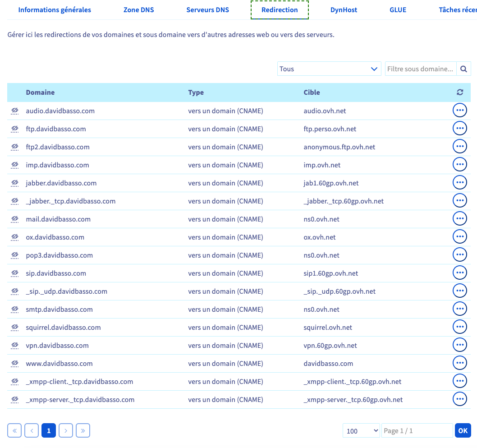
Task: Open three-dot menu for www.davidbasso.com
Action: [x=459, y=363]
